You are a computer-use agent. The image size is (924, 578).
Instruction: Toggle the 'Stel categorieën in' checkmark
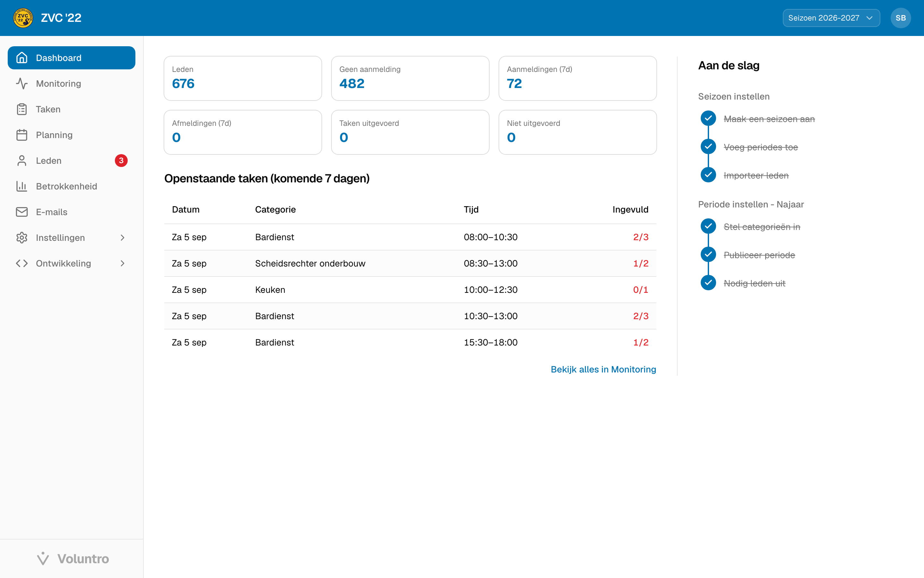pyautogui.click(x=708, y=226)
